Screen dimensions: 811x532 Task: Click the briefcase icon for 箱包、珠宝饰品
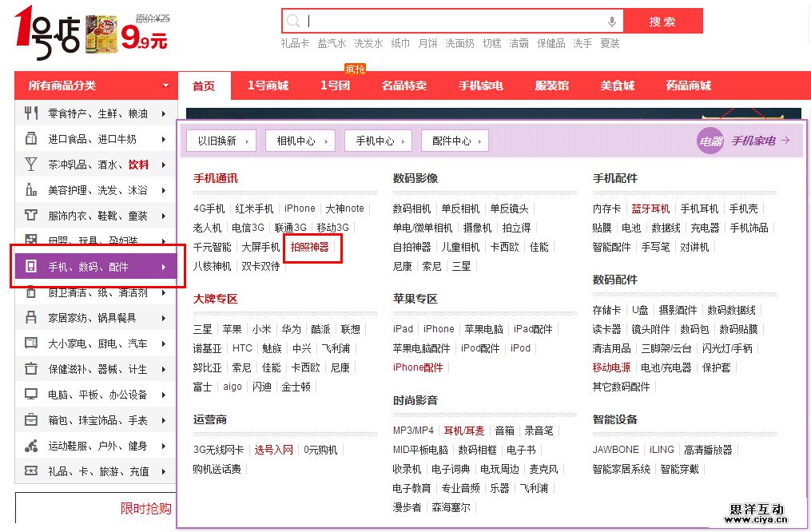pyautogui.click(x=31, y=420)
